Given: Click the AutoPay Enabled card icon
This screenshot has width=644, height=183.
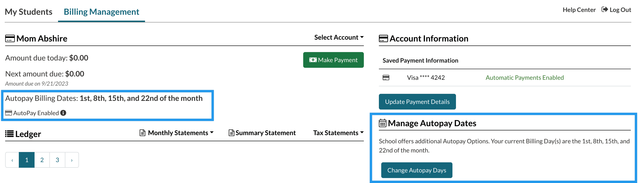Looking at the screenshot, I should 8,113.
